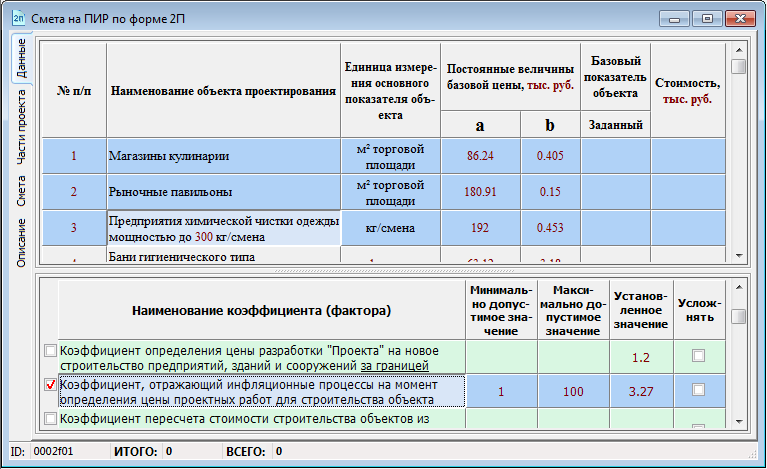Click the column b header
Image resolution: width=767 pixels, height=469 pixels.
coord(550,125)
